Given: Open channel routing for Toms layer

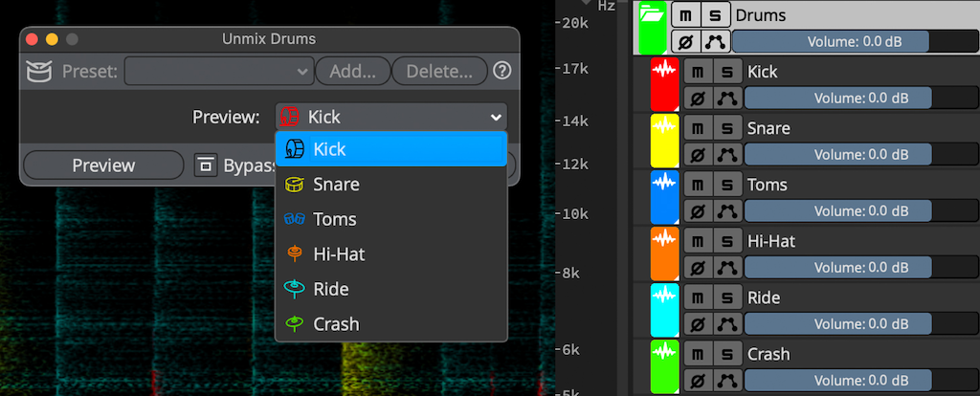Looking at the screenshot, I should 727,211.
